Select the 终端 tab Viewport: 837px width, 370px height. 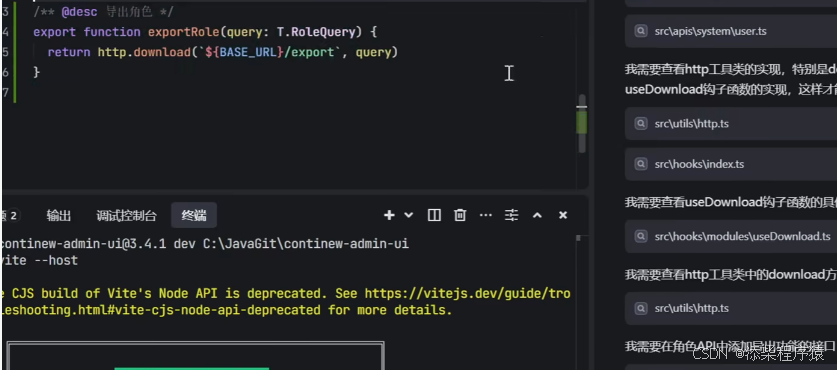194,215
